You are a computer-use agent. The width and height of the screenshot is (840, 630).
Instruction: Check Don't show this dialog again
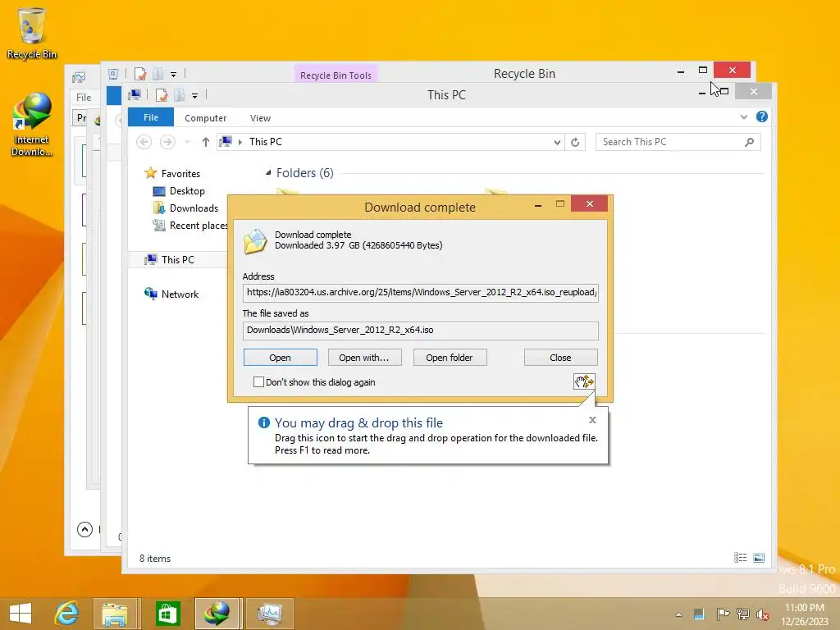[258, 382]
